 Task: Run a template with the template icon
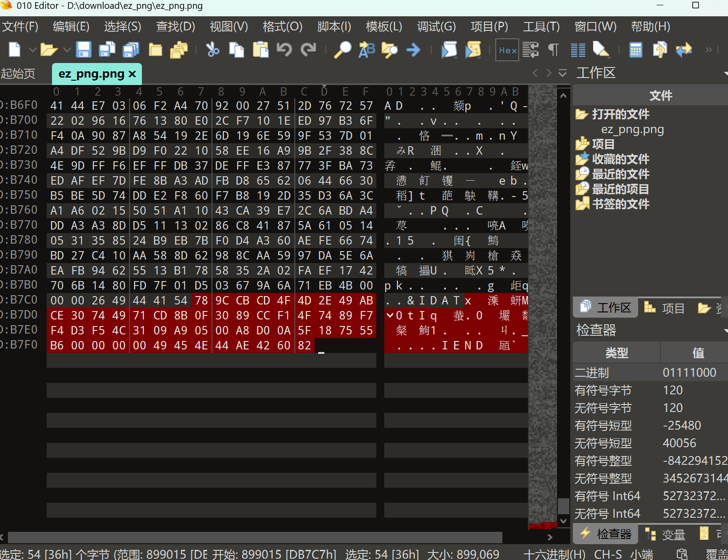(x=473, y=49)
